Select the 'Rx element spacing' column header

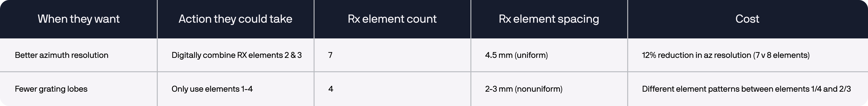click(549, 19)
